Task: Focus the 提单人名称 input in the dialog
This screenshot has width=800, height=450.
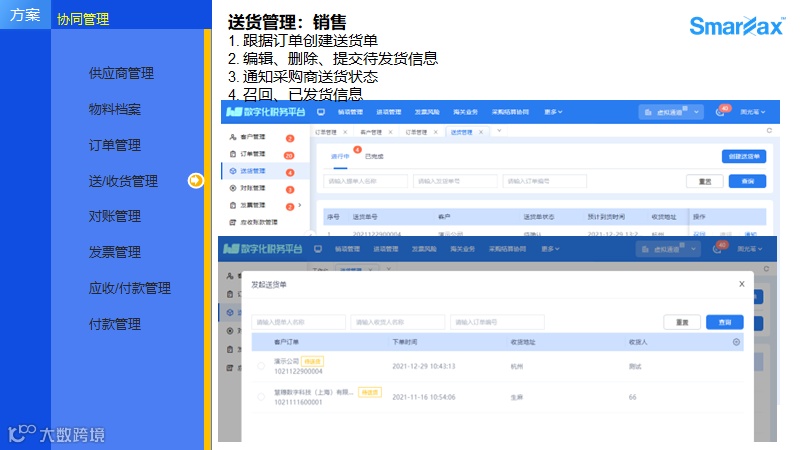Action: pos(298,322)
